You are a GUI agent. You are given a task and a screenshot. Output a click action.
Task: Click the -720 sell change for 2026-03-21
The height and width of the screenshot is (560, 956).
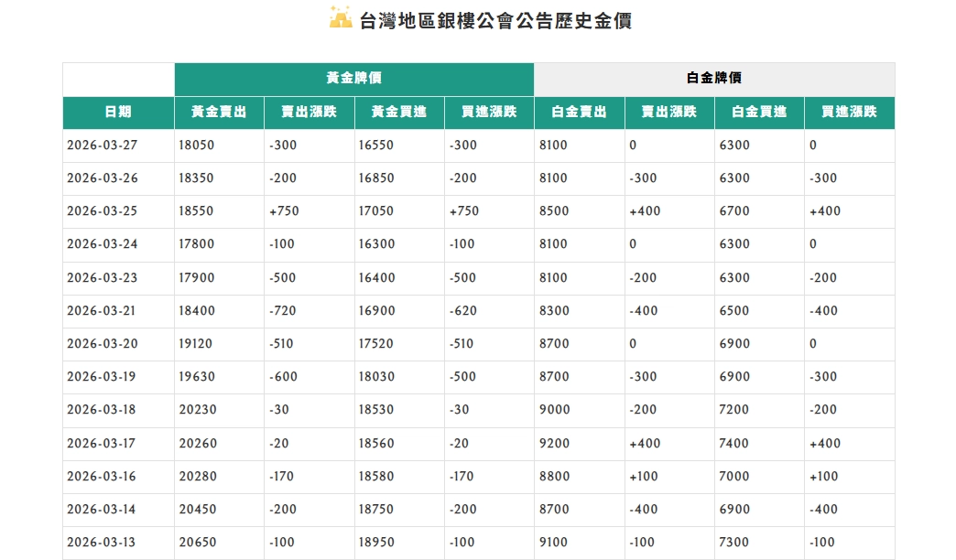pos(284,310)
